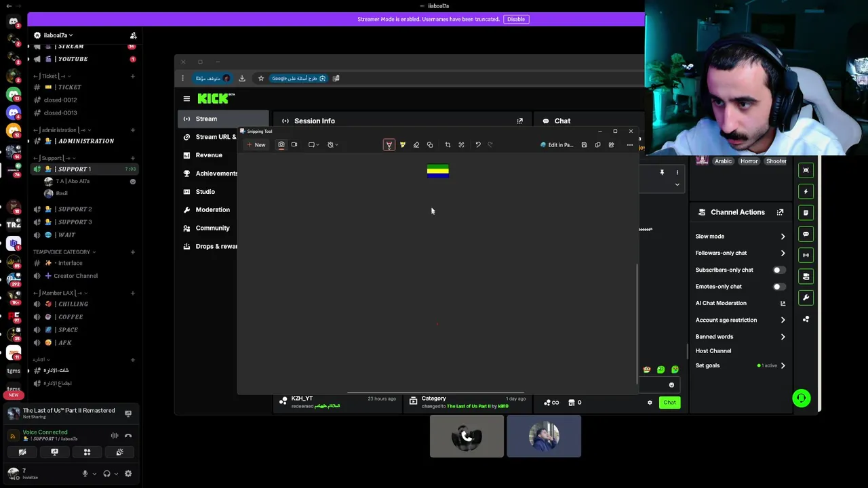
Task: Stream The Last of Us game icon
Action: tap(128, 413)
